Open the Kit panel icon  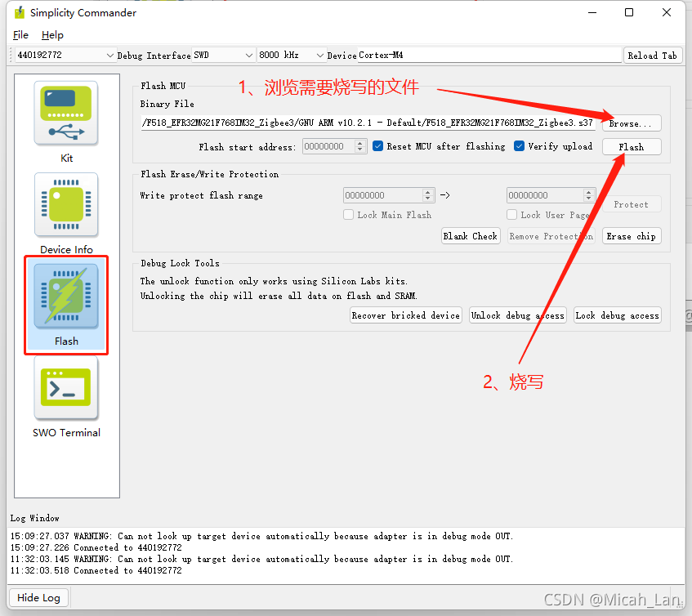pyautogui.click(x=66, y=114)
